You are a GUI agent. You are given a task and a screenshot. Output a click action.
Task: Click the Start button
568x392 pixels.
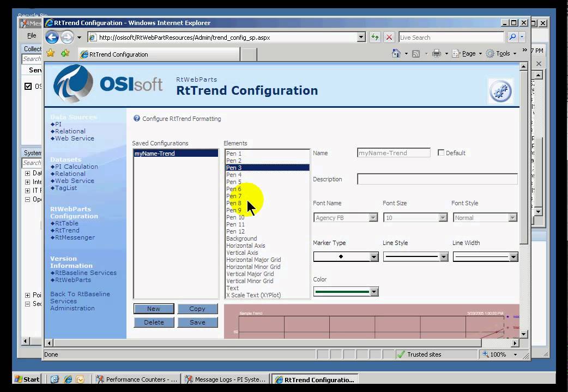point(27,379)
